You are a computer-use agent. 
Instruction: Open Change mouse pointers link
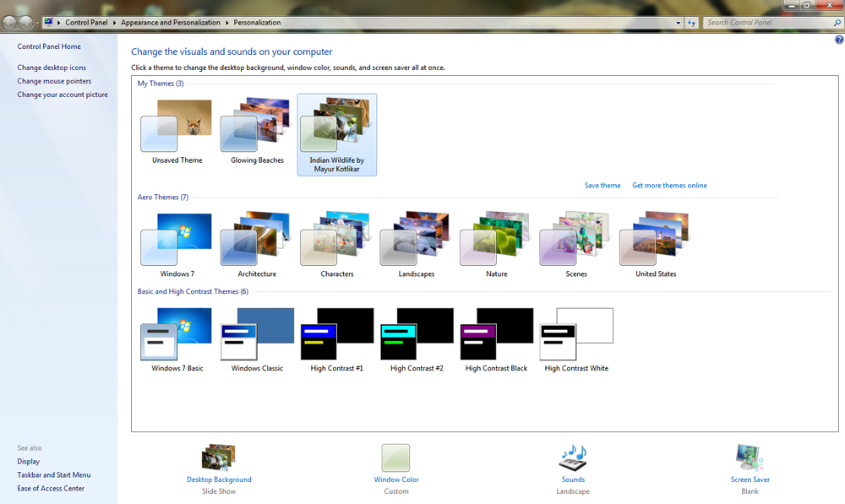[x=54, y=81]
